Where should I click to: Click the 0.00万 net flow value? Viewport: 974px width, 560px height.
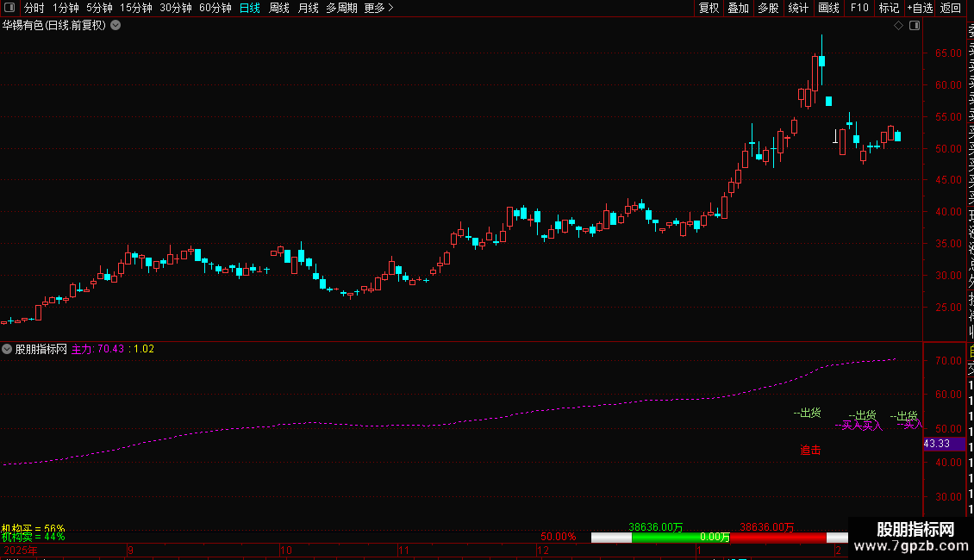pos(715,537)
